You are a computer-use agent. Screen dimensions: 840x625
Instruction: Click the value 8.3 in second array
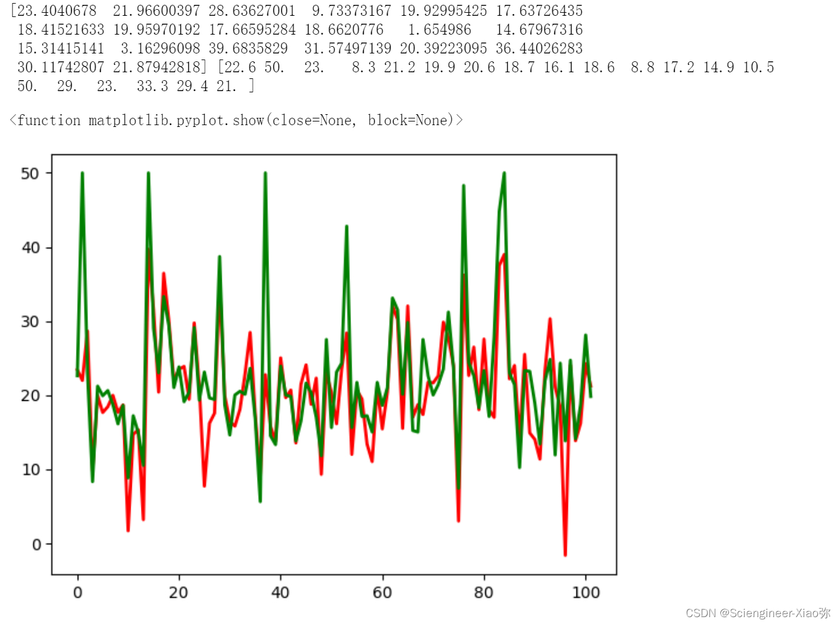[x=364, y=67]
